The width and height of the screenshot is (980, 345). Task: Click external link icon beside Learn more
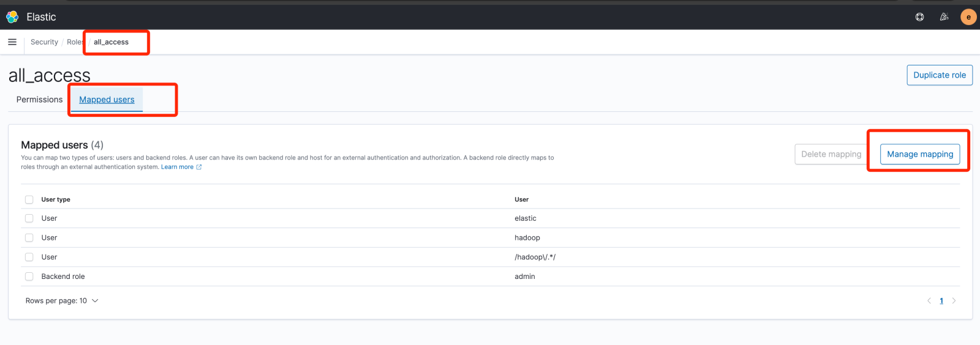pos(199,167)
